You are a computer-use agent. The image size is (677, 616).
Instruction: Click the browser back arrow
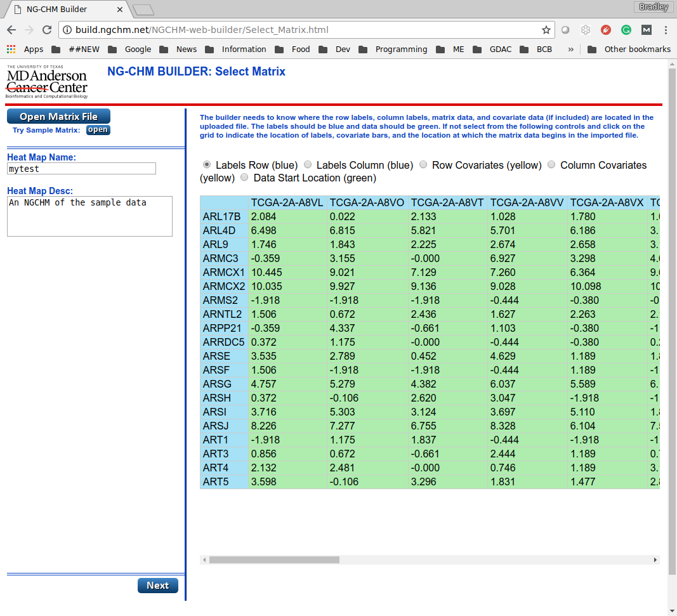click(x=11, y=30)
